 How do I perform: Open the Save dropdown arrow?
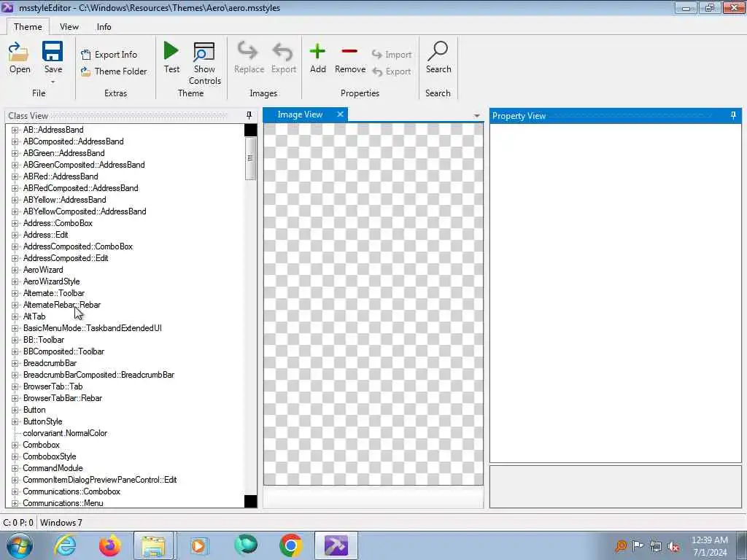coord(53,82)
